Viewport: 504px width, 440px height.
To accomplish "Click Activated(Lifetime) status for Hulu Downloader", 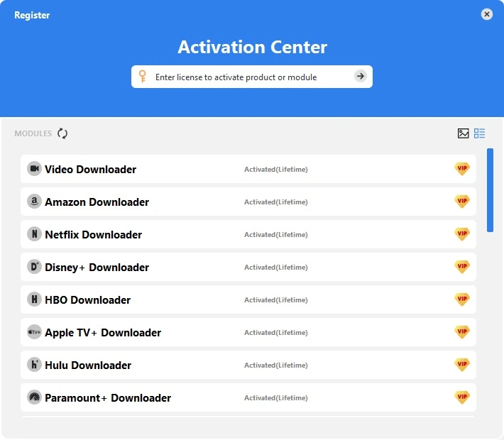I will (276, 365).
